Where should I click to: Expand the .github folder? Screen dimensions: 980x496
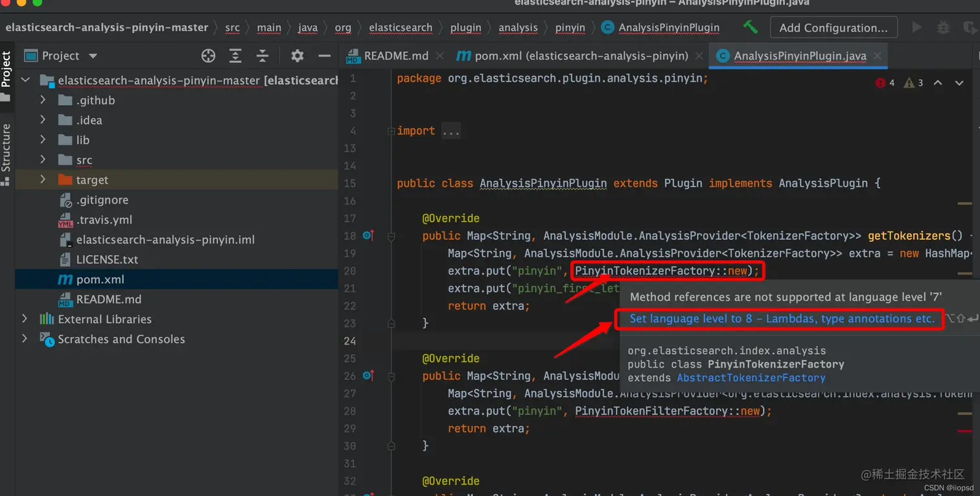(x=43, y=100)
